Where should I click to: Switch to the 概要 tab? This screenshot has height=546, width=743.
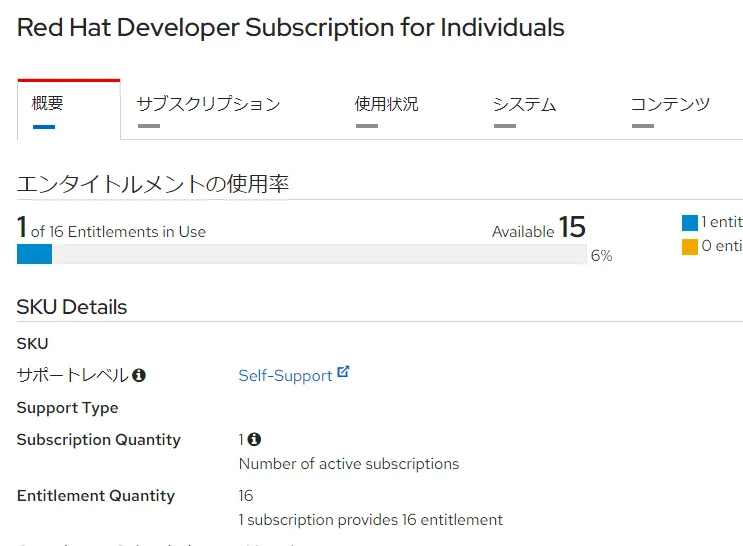coord(47,104)
